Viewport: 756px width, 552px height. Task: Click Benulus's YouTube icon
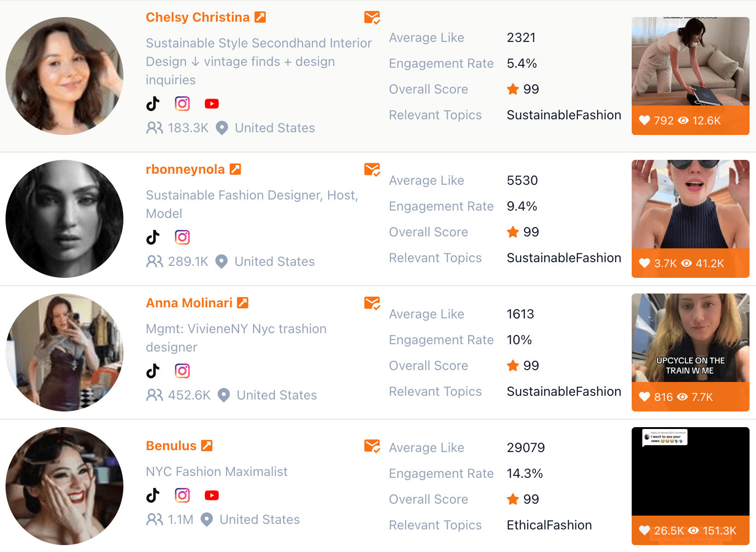pos(212,495)
